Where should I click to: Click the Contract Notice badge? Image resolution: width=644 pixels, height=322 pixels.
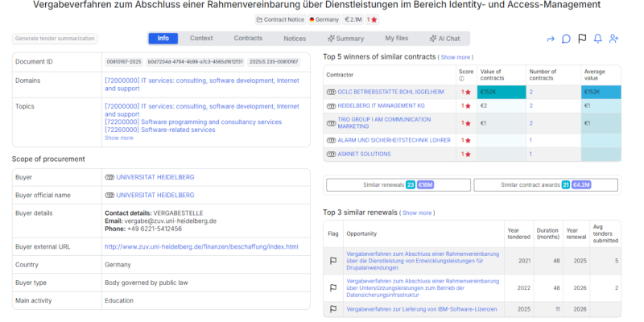280,19
